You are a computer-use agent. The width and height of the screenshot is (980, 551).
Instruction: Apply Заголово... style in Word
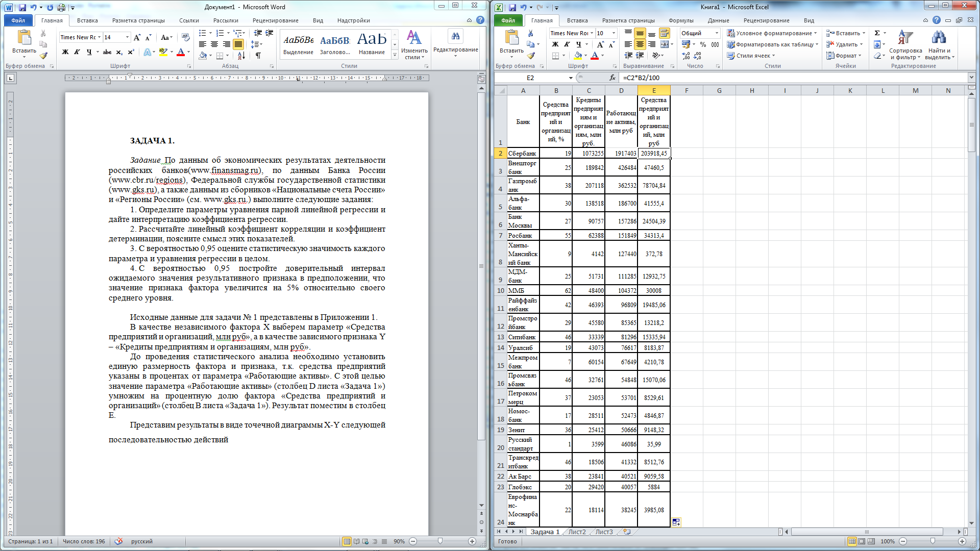335,44
